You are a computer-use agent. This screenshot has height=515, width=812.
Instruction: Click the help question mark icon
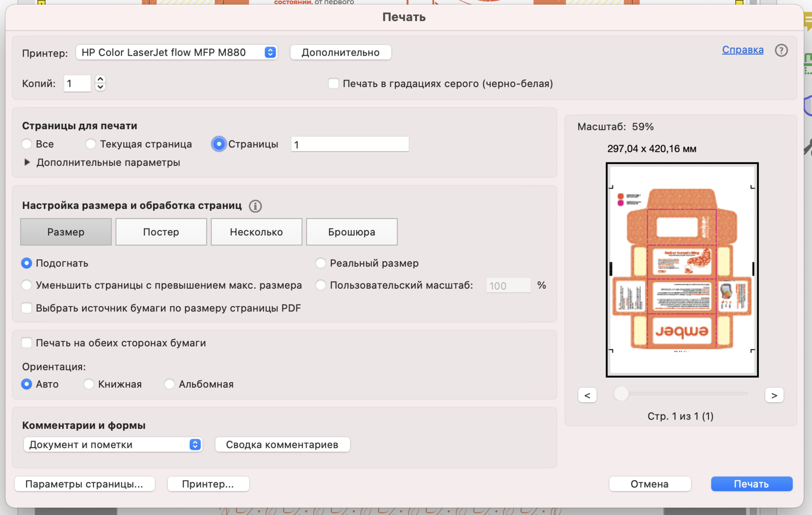781,50
